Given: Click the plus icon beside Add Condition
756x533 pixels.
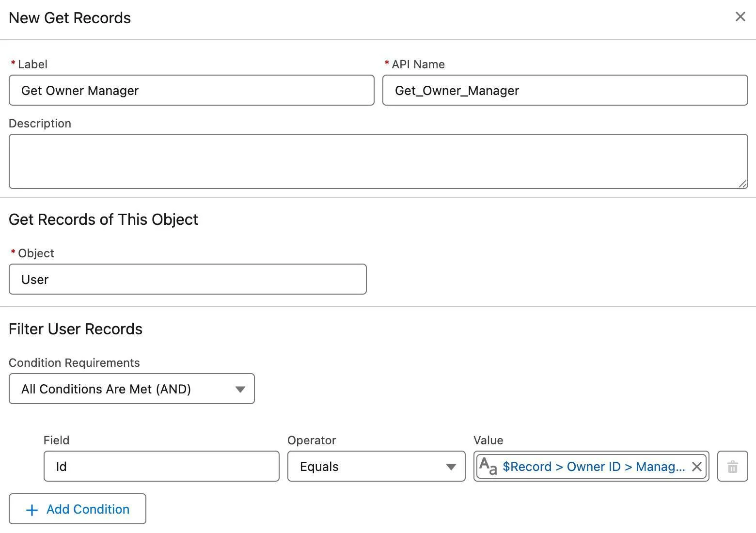Looking at the screenshot, I should pyautogui.click(x=31, y=509).
